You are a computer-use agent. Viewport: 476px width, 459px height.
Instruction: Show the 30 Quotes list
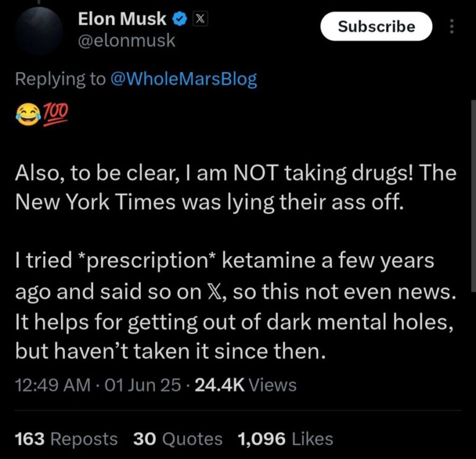(x=177, y=439)
